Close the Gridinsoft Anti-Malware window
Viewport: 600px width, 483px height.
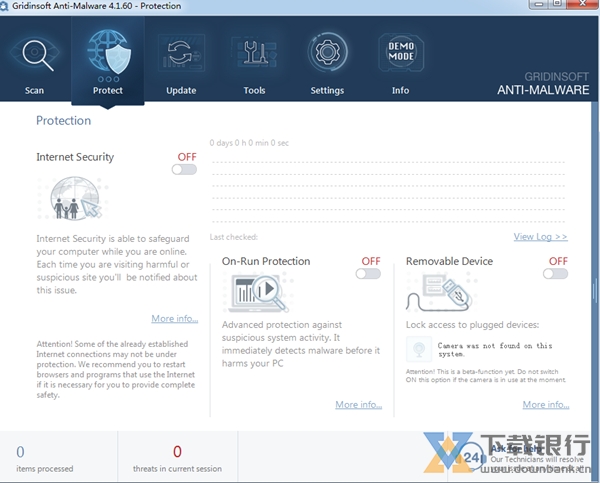click(x=582, y=4)
